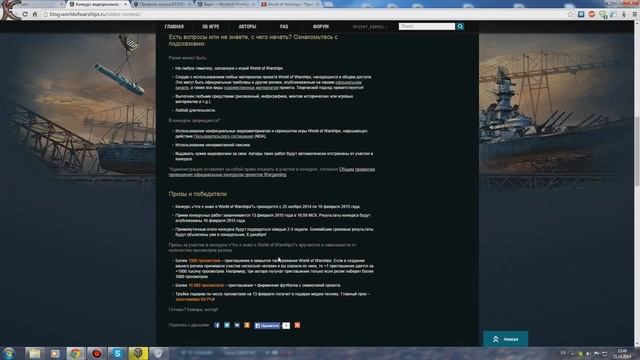Open the ФОРУМ menu item
The width and height of the screenshot is (640, 360).
click(x=321, y=27)
